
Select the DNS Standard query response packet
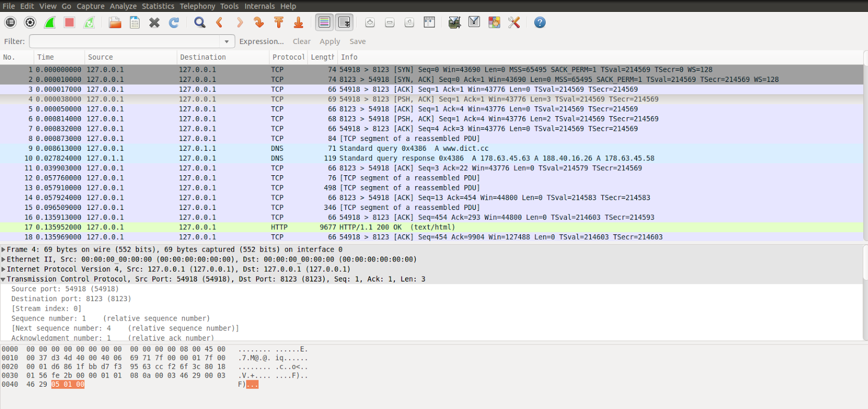431,158
